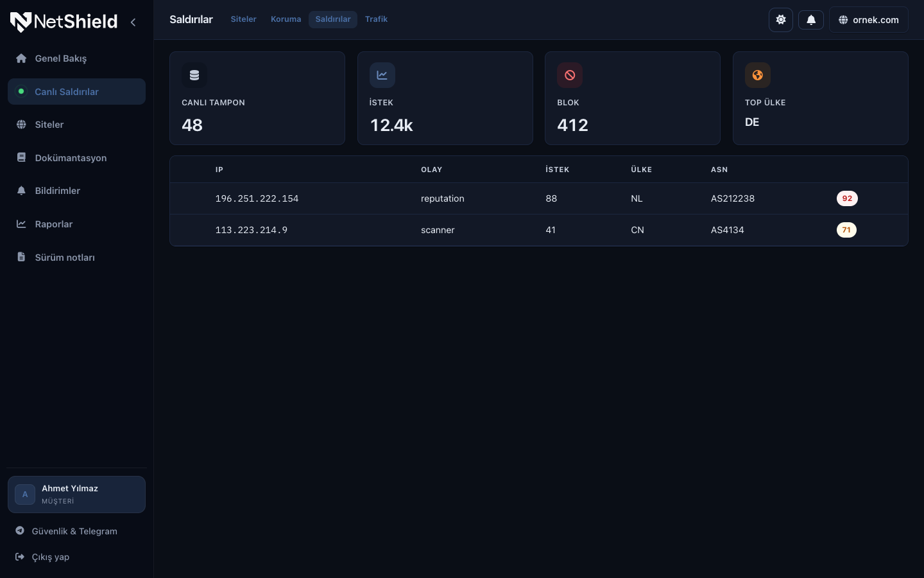Click the Telegram icon beside Güvenlik

(20, 531)
